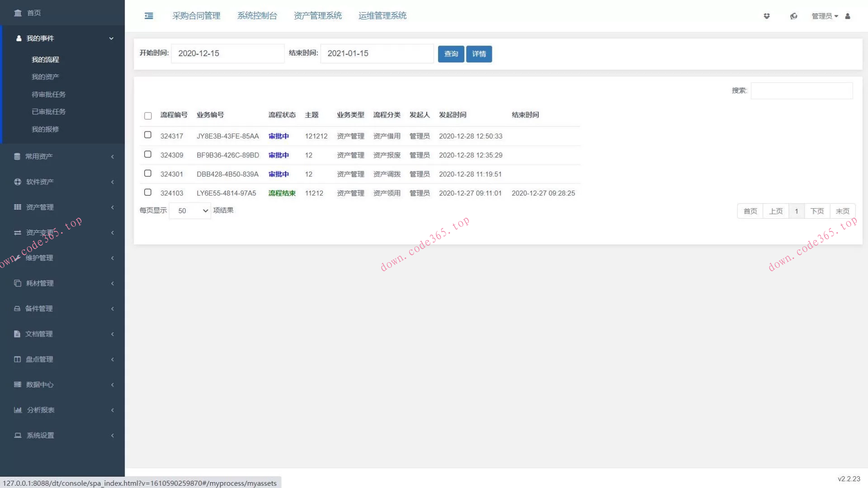
Task: Click the home icon beside 首页
Action: (x=18, y=13)
